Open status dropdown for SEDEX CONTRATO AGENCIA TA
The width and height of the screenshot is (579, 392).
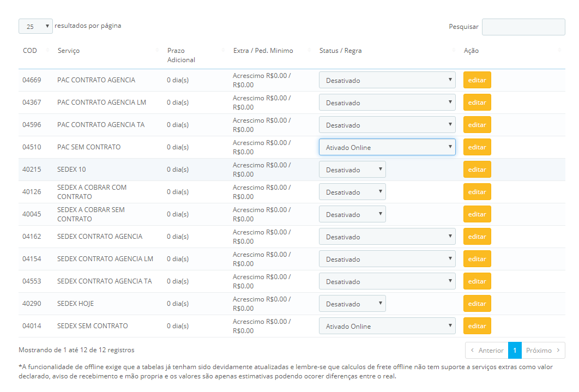(x=387, y=281)
